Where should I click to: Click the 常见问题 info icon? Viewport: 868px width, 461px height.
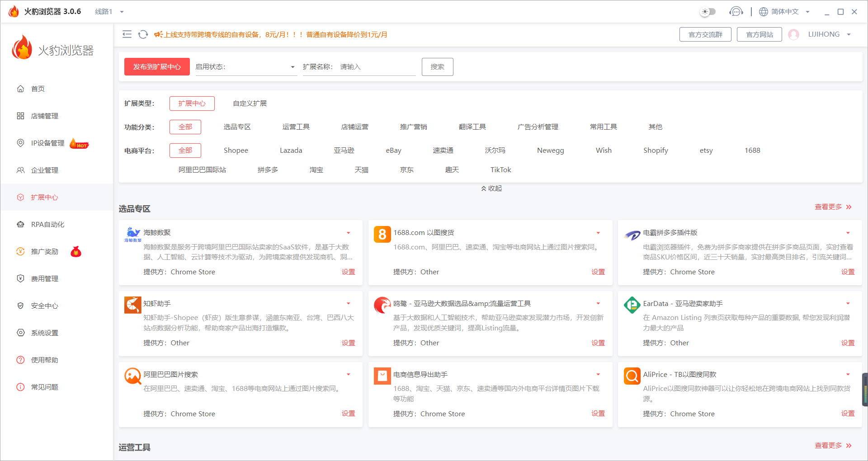20,387
